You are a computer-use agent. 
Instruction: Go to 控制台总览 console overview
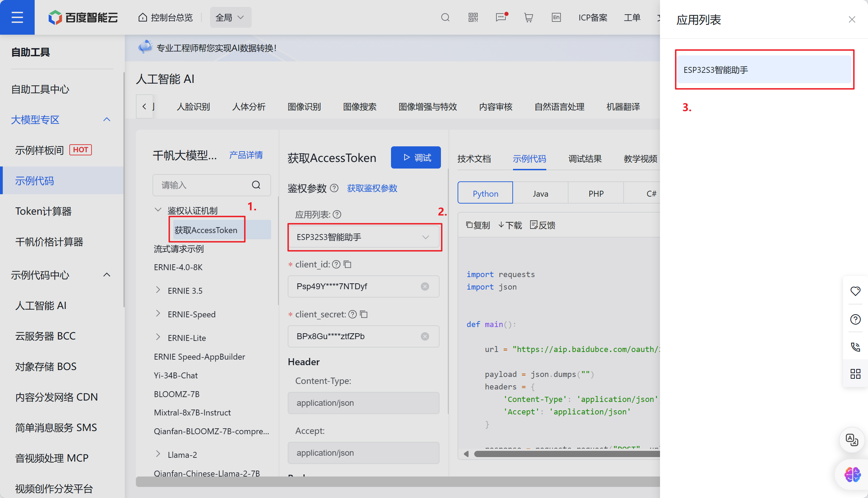pos(165,17)
